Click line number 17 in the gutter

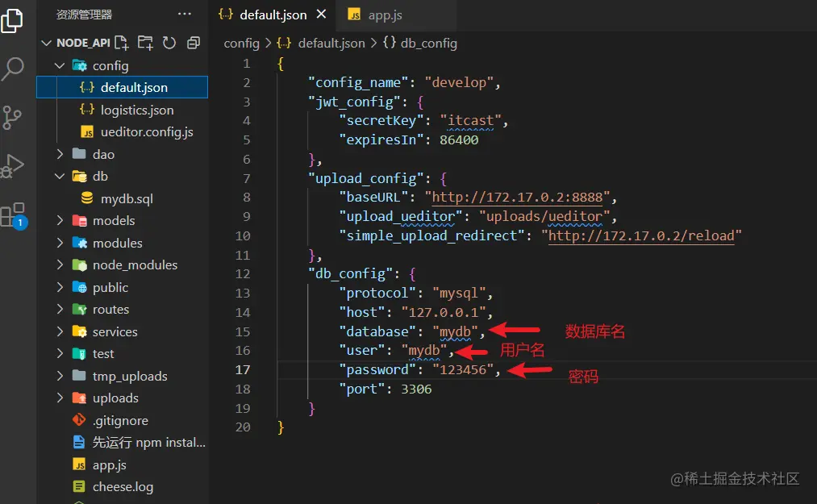pos(243,370)
